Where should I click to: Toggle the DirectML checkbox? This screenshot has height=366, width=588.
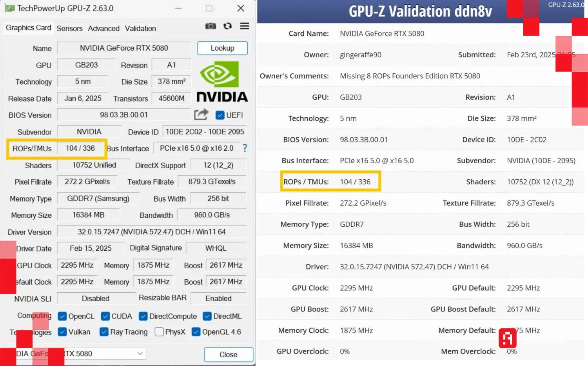pyautogui.click(x=207, y=316)
